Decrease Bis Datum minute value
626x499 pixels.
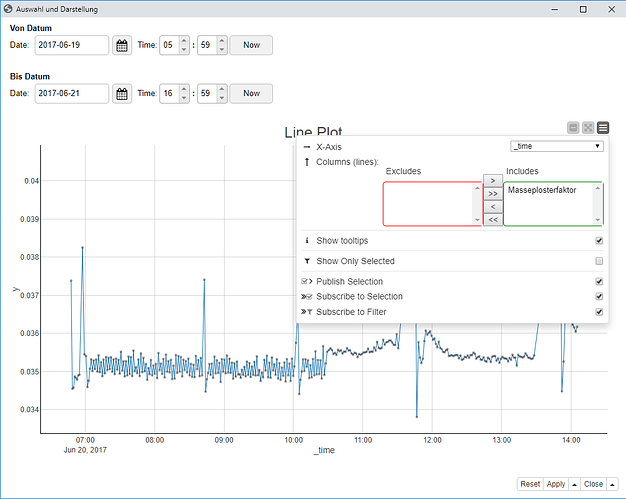tap(222, 98)
